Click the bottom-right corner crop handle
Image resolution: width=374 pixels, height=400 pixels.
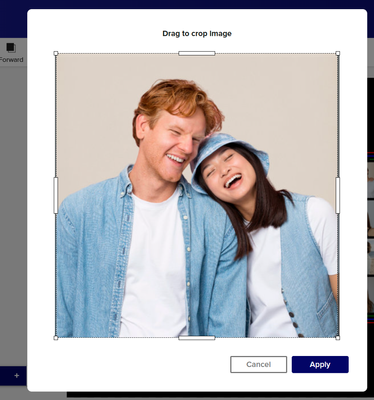point(338,338)
